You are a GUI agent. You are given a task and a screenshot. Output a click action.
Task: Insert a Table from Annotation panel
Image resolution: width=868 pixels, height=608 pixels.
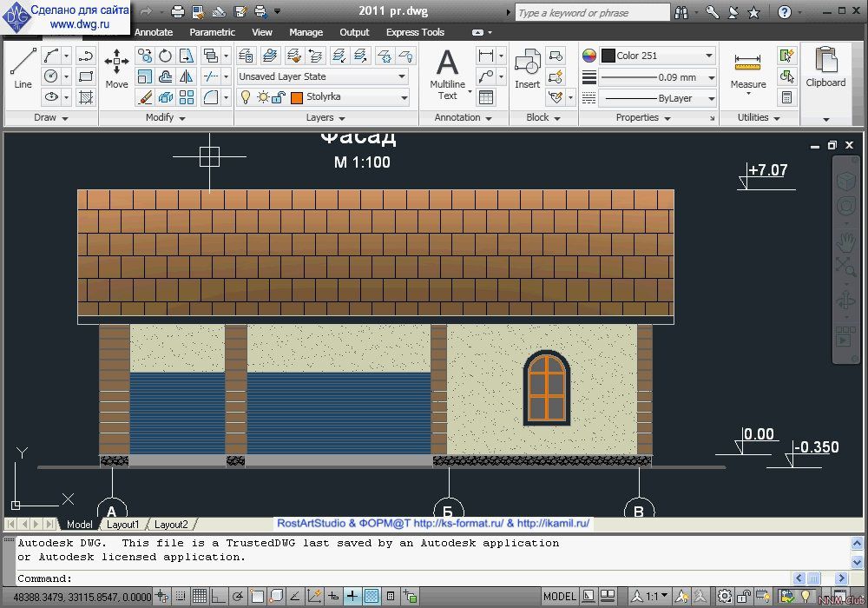click(485, 97)
